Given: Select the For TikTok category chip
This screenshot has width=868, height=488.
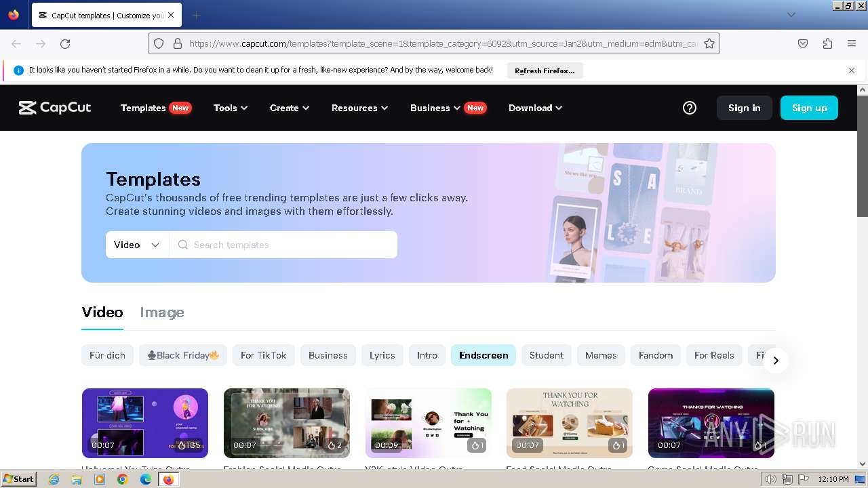Looking at the screenshot, I should 264,355.
